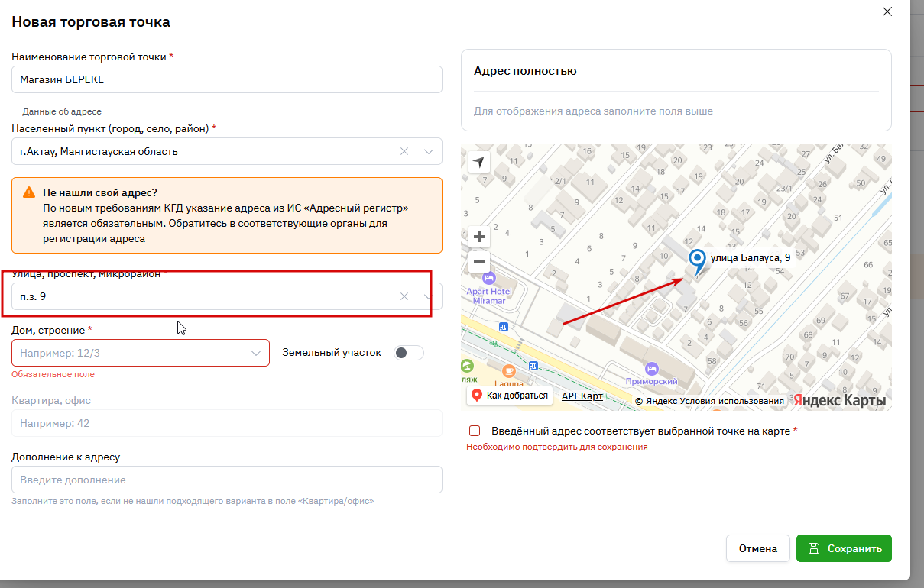
Task: Open the Дом, строение dropdown
Action: 141,353
